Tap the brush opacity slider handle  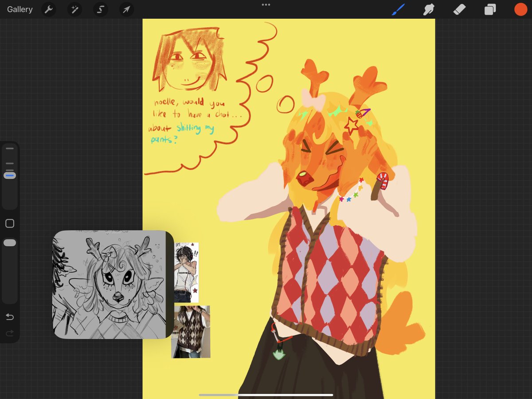pos(10,243)
